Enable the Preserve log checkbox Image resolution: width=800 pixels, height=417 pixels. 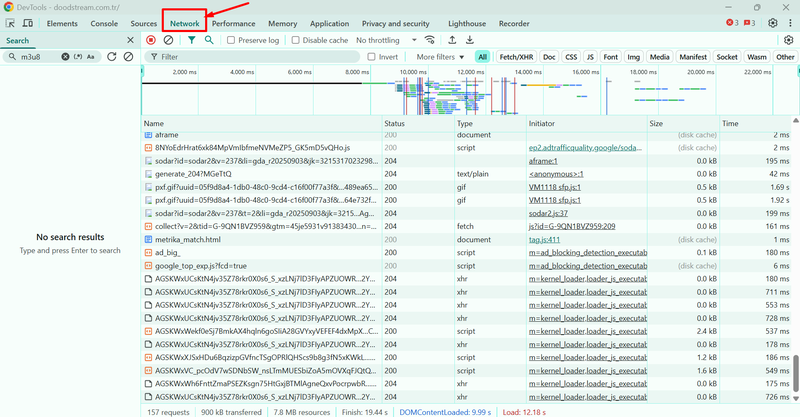[x=232, y=40]
